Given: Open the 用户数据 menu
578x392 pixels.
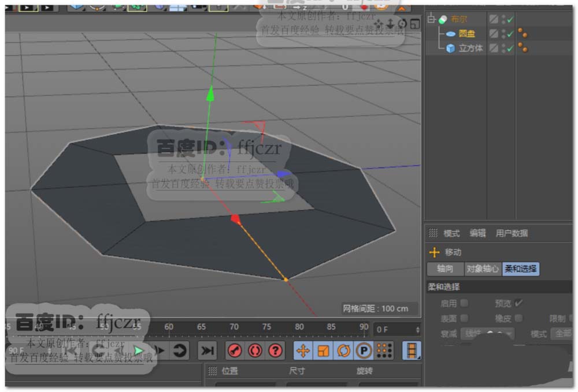Looking at the screenshot, I should (x=512, y=233).
